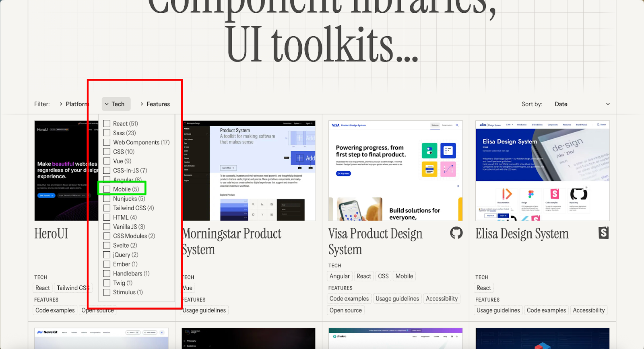Expand the Platform filter
The width and height of the screenshot is (644, 349).
(x=74, y=104)
